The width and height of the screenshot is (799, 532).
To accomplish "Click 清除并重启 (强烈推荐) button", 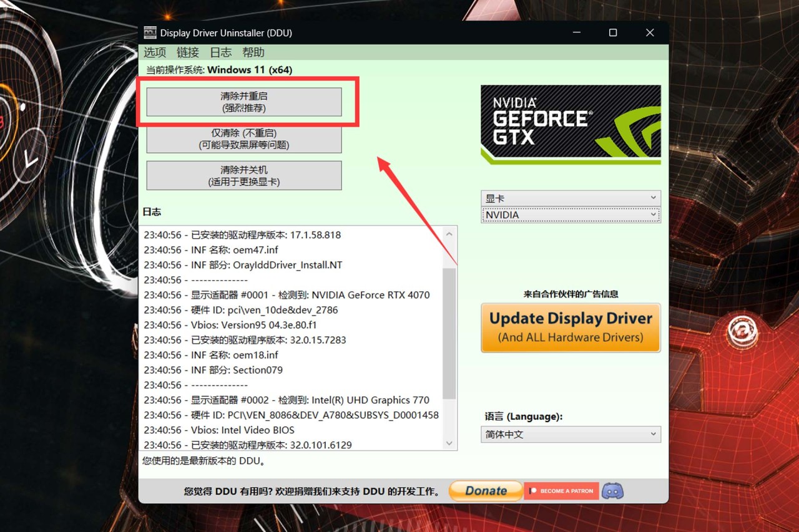I will [244, 102].
